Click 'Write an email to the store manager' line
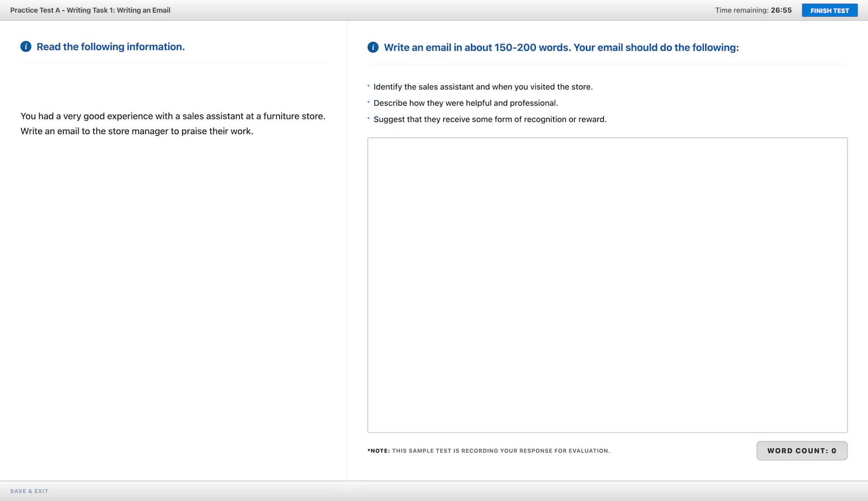 coord(137,131)
